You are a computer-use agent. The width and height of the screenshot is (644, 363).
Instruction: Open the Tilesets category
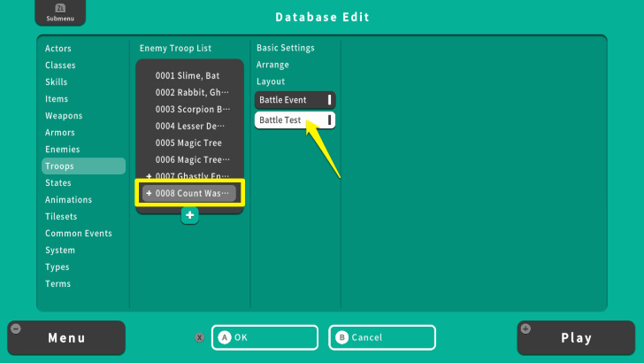61,217
